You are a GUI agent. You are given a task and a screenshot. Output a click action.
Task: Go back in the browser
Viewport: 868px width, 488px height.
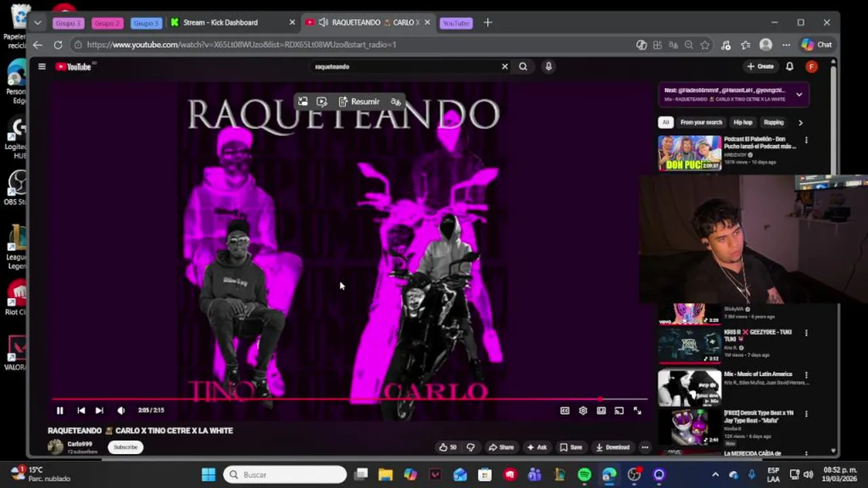[x=37, y=45]
